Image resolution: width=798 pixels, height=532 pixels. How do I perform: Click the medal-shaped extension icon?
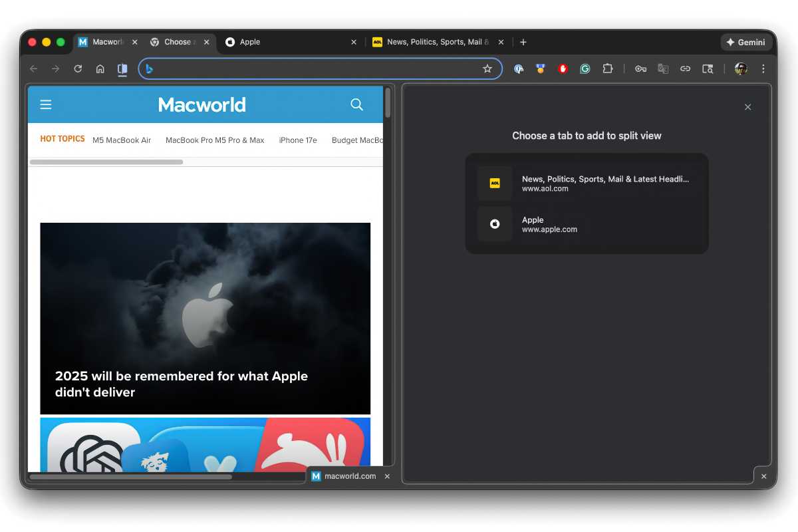[x=540, y=68]
